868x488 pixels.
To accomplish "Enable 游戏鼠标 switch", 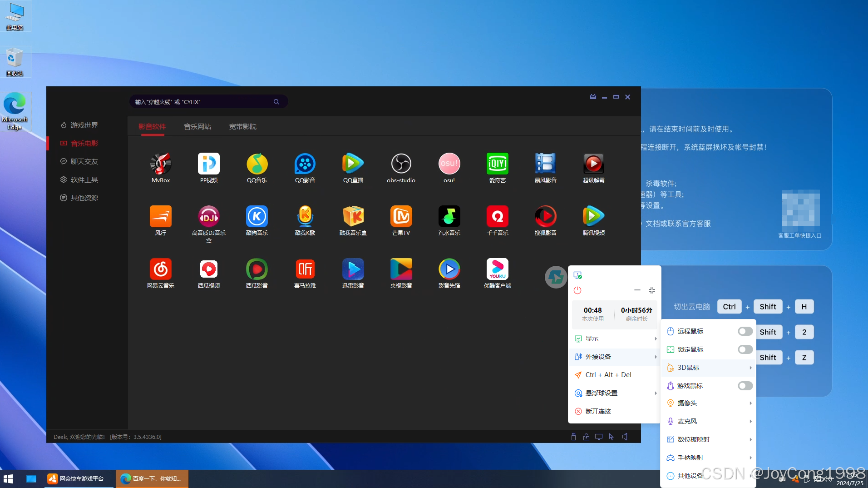I will click(745, 386).
